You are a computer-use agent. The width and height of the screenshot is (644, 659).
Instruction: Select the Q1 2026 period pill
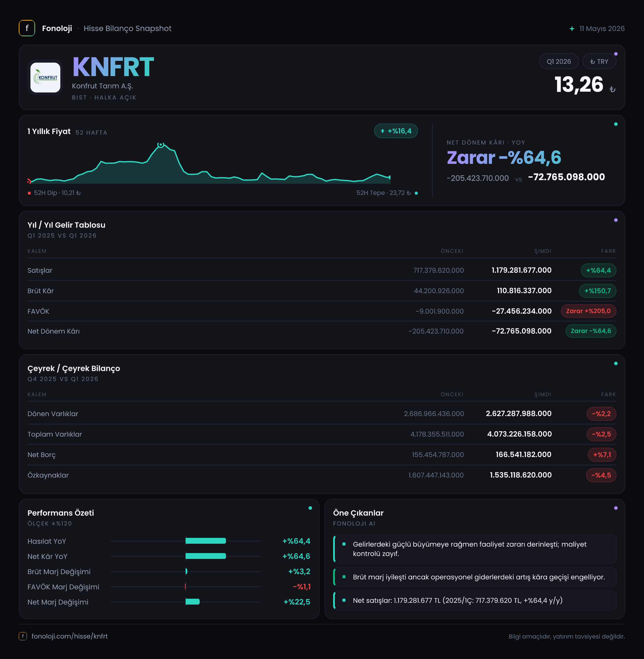559,61
